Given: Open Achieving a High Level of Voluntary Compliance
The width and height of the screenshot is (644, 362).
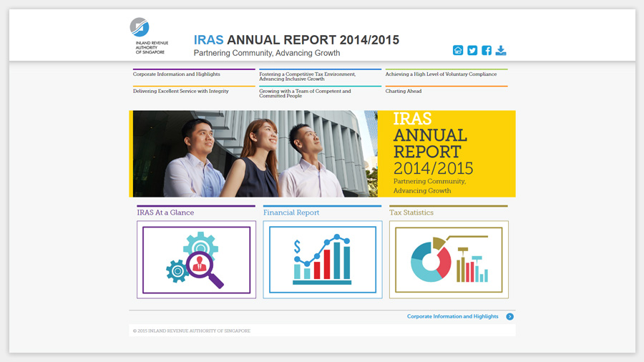Looking at the screenshot, I should (x=441, y=74).
